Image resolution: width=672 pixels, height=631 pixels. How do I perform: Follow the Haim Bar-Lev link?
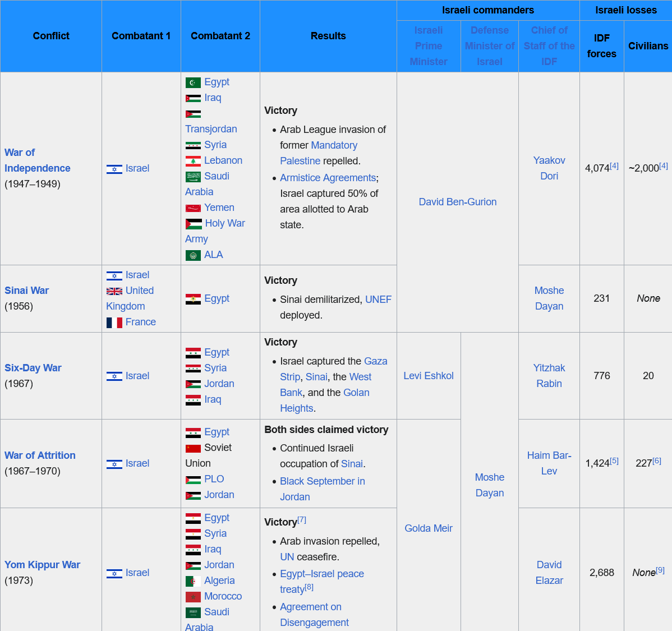click(549, 463)
